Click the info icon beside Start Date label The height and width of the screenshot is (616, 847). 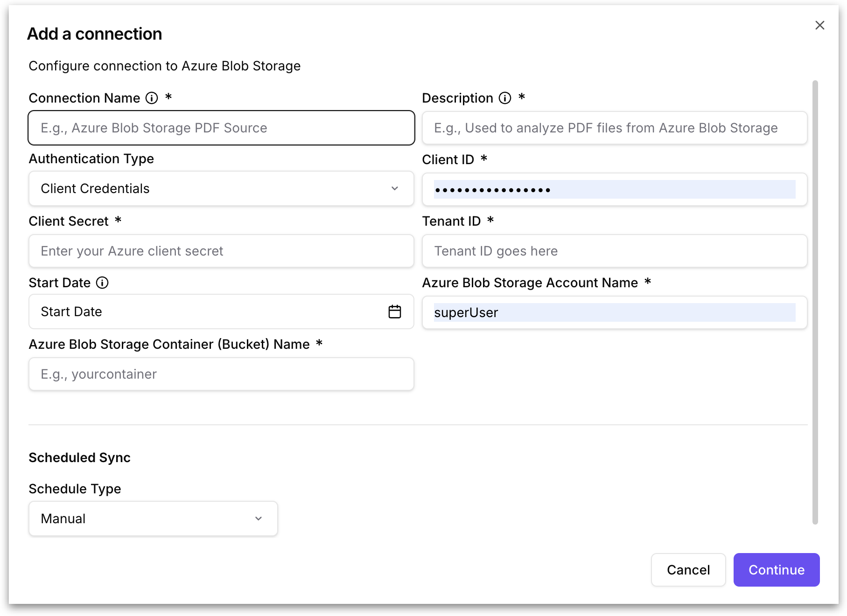pos(102,283)
